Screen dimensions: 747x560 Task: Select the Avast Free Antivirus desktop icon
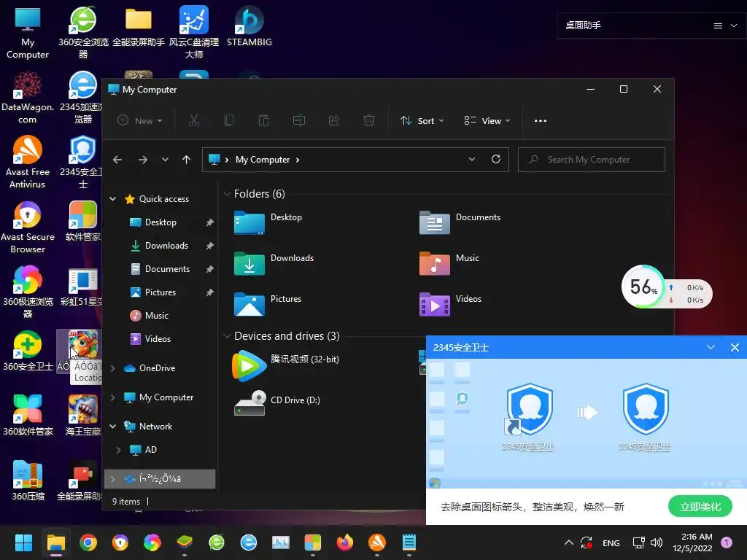[28, 163]
